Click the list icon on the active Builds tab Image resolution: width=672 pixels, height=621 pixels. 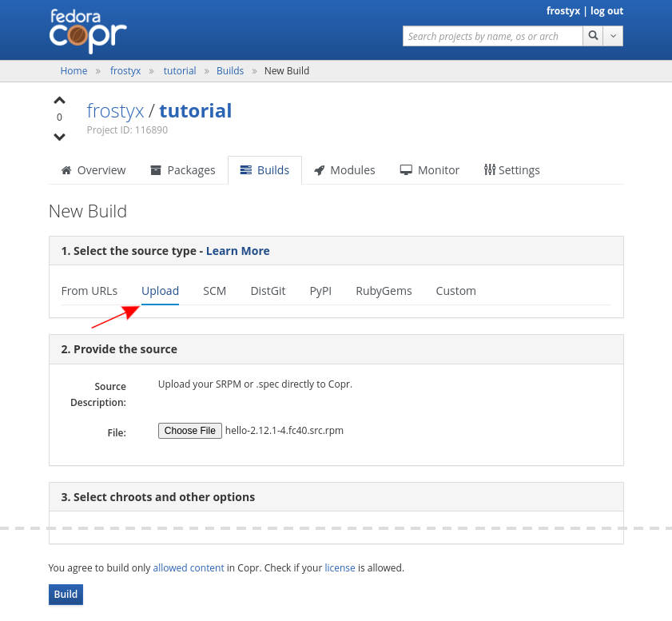(246, 169)
